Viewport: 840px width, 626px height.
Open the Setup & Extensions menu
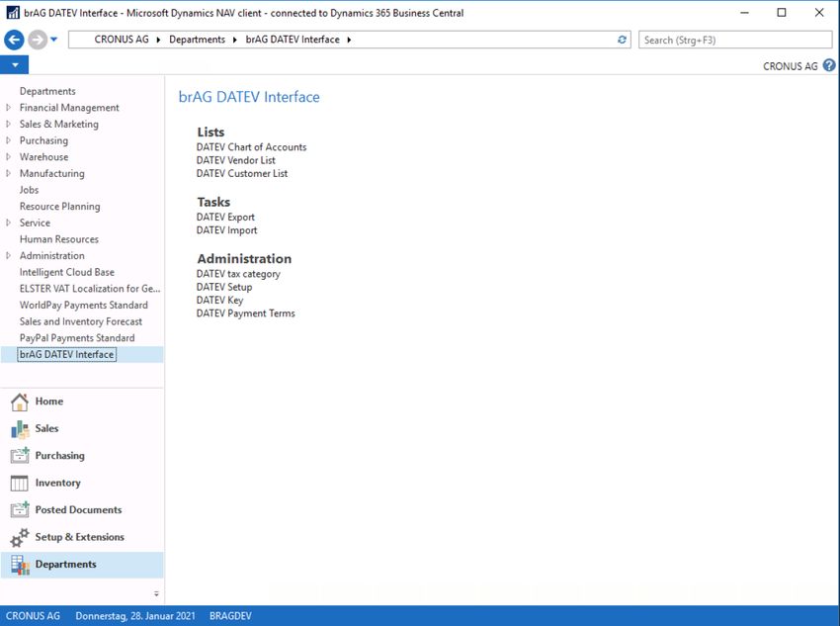coord(79,537)
